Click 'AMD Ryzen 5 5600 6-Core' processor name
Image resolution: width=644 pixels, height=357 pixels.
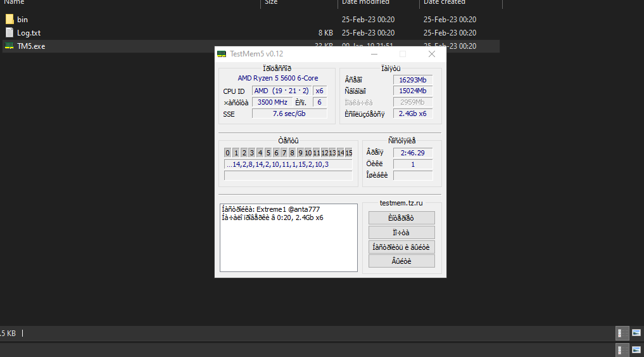[x=277, y=78]
